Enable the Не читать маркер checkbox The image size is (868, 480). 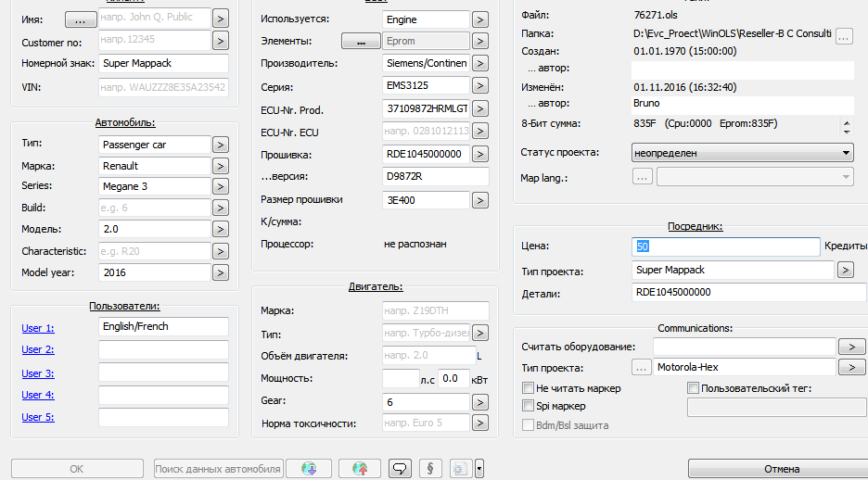529,388
